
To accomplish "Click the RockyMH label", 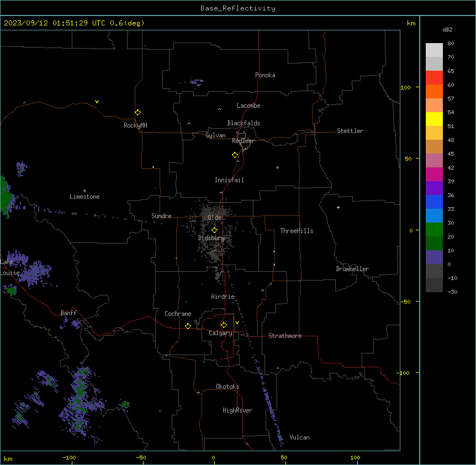I will click(135, 125).
